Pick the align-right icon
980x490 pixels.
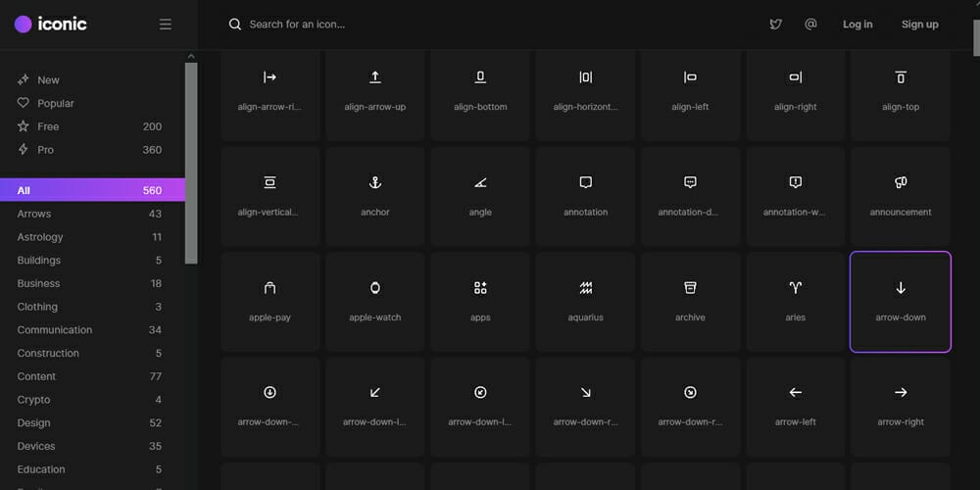point(795,91)
